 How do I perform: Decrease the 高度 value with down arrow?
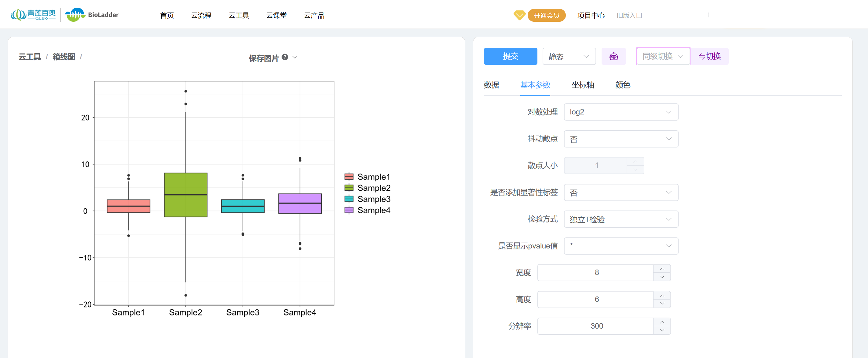click(662, 303)
